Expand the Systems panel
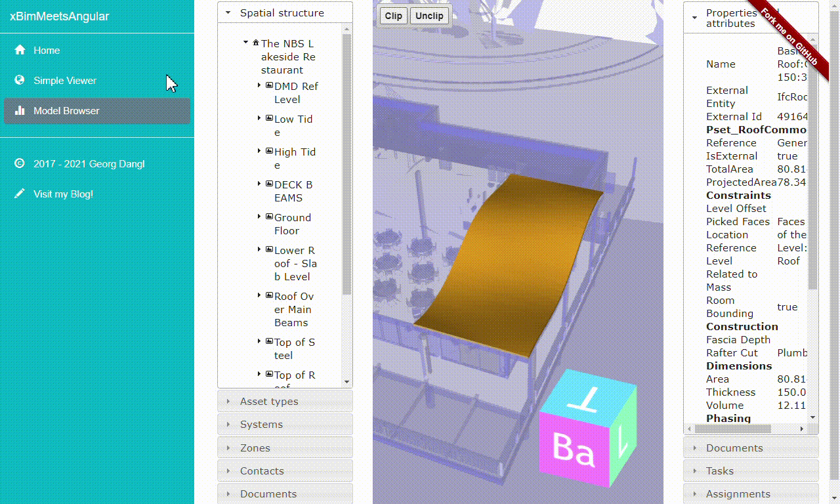The height and width of the screenshot is (504, 840). pos(285,424)
